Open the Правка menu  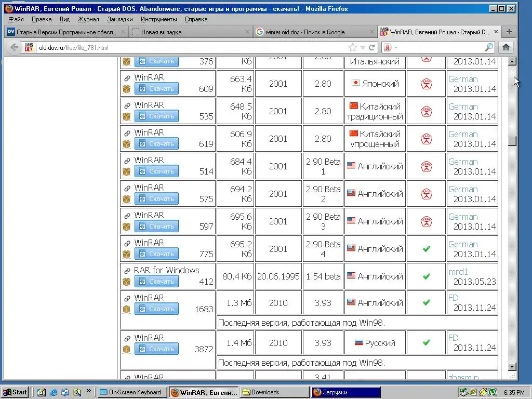pos(42,19)
